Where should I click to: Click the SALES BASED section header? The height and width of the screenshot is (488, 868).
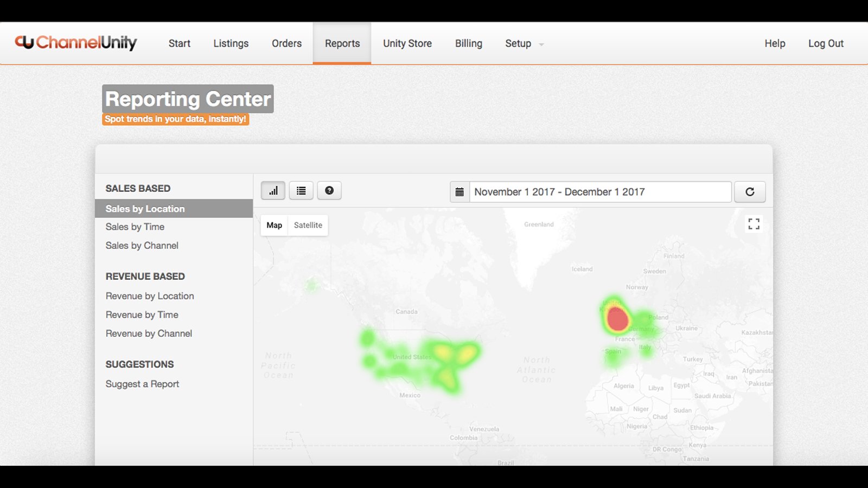pyautogui.click(x=138, y=189)
